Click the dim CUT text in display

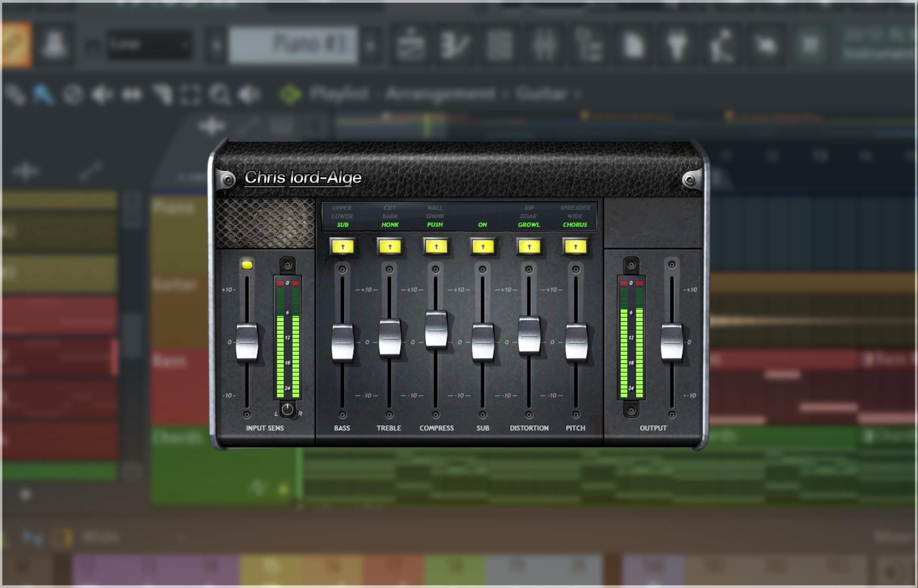(390, 208)
